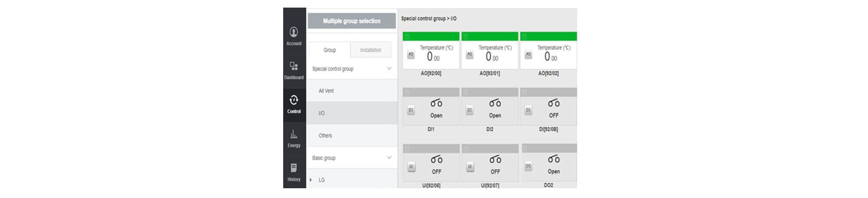The height and width of the screenshot is (198, 868).
Task: Collapse the Basic group chevron
Action: (389, 158)
